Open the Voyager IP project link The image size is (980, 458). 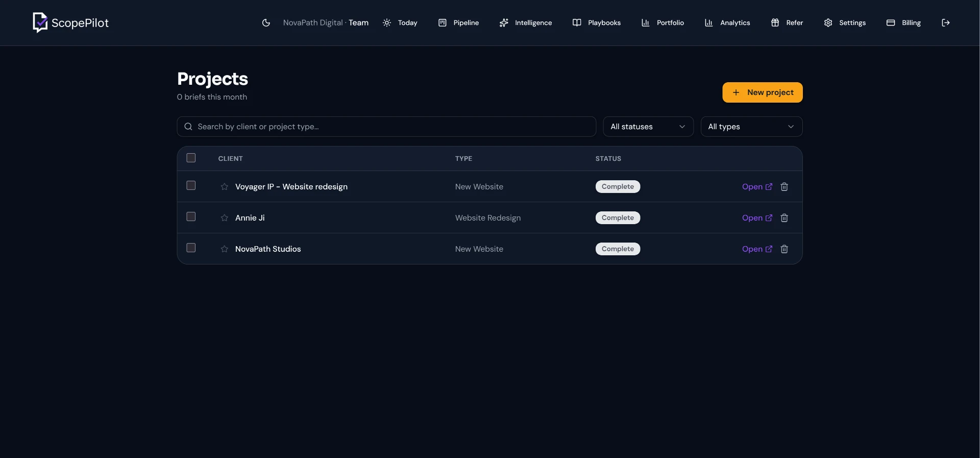[757, 187]
